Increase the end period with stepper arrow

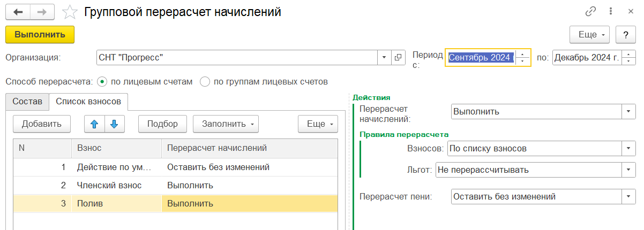pyautogui.click(x=629, y=53)
